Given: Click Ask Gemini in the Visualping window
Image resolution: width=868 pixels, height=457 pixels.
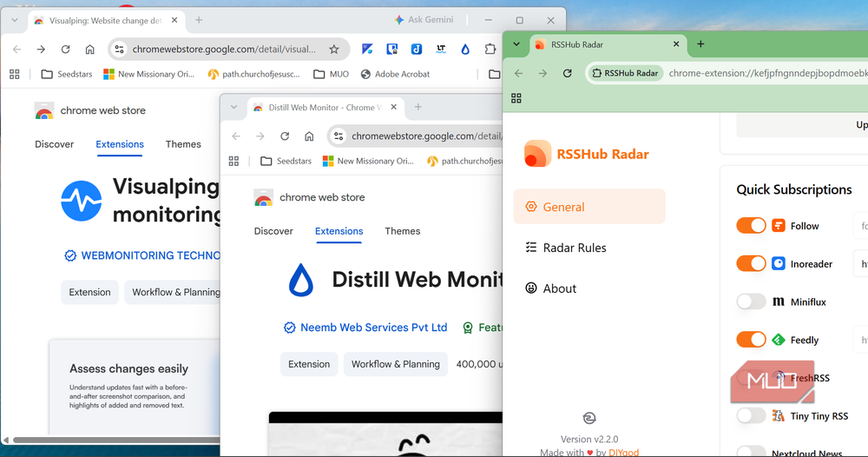Looking at the screenshot, I should 424,20.
